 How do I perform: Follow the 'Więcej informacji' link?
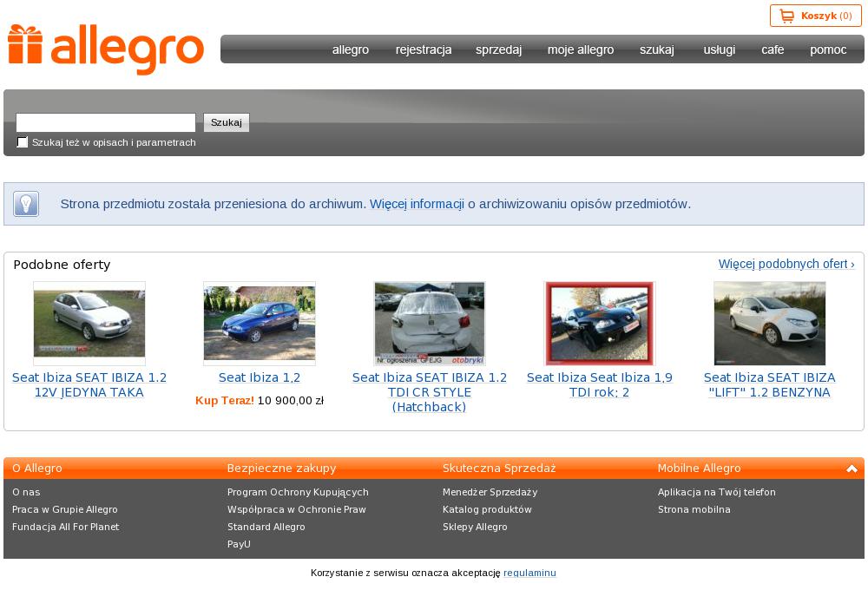pyautogui.click(x=417, y=204)
